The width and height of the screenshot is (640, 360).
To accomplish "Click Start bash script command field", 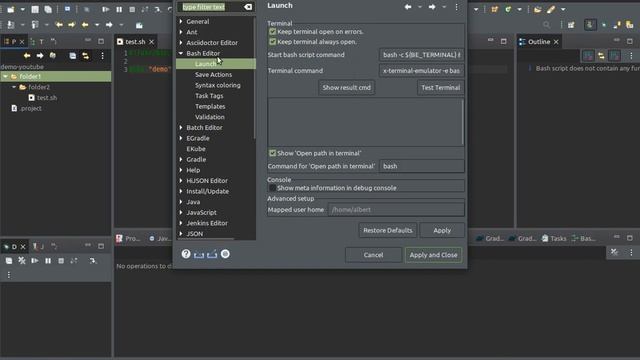I will click(421, 55).
